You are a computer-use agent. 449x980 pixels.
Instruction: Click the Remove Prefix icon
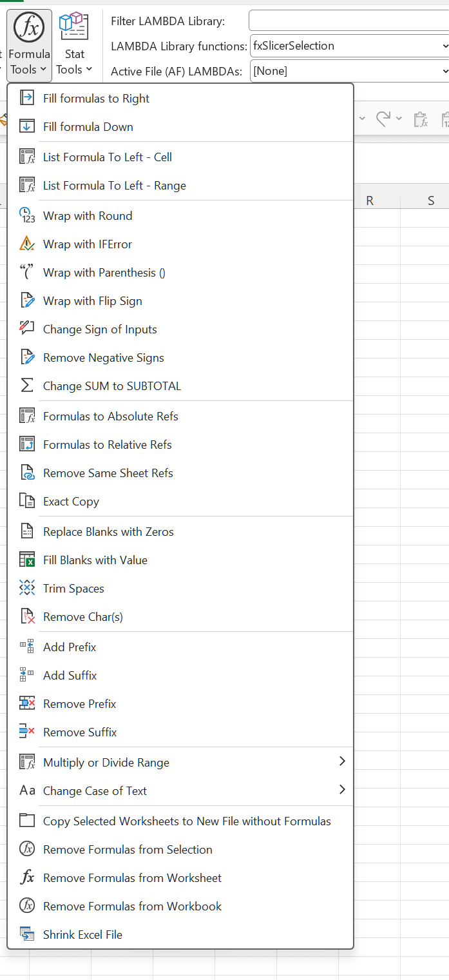coord(27,703)
